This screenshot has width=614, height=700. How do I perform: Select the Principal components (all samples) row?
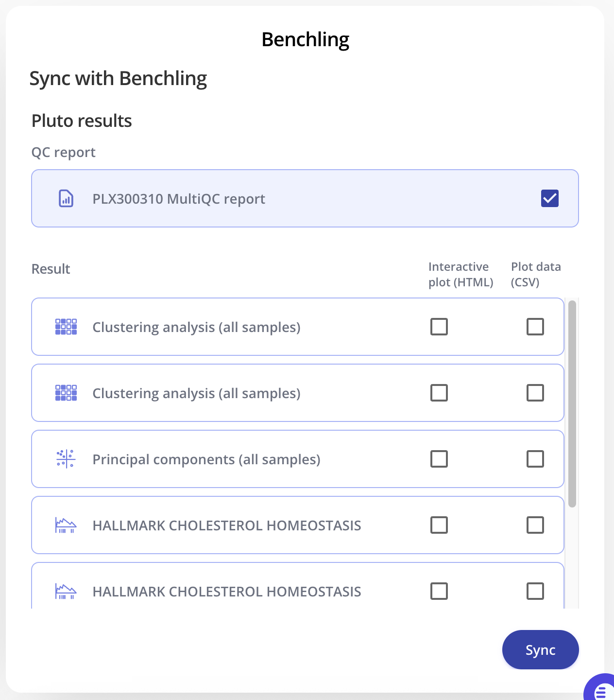243,459
